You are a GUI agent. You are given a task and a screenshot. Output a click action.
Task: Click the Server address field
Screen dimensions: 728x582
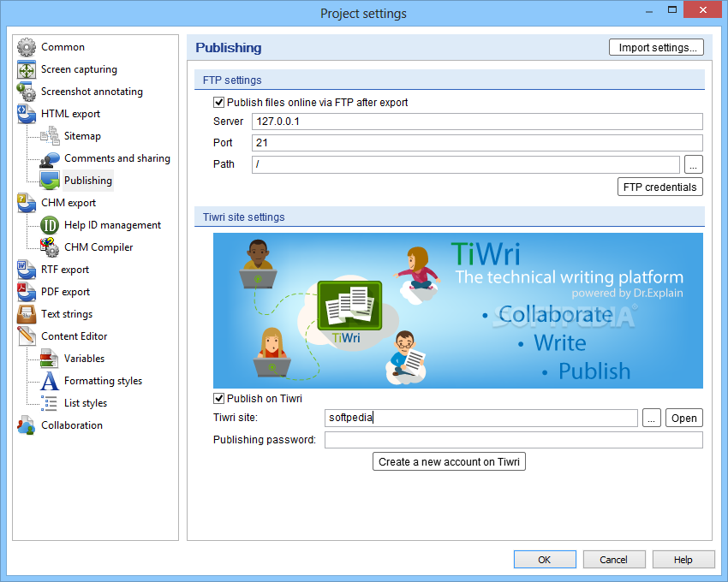click(x=477, y=122)
